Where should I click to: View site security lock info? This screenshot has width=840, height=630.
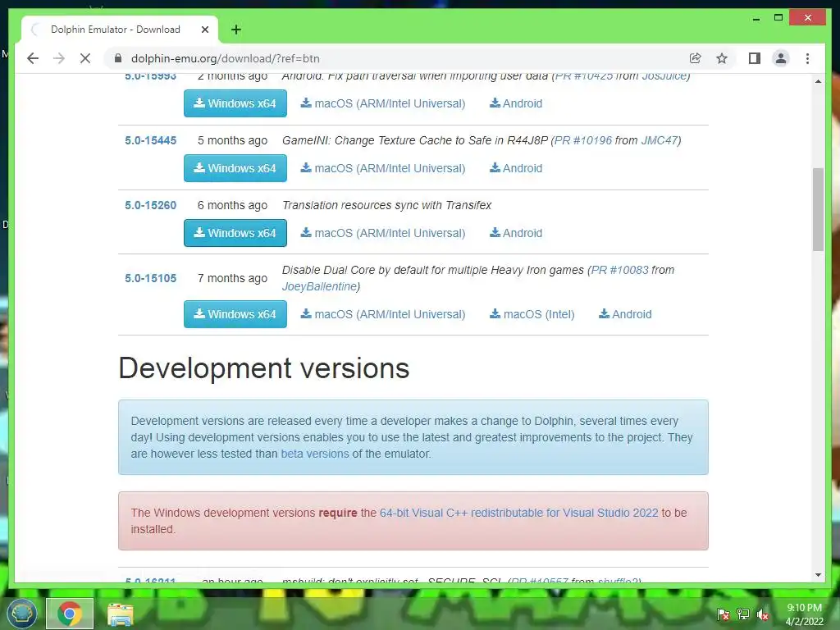[x=118, y=58]
